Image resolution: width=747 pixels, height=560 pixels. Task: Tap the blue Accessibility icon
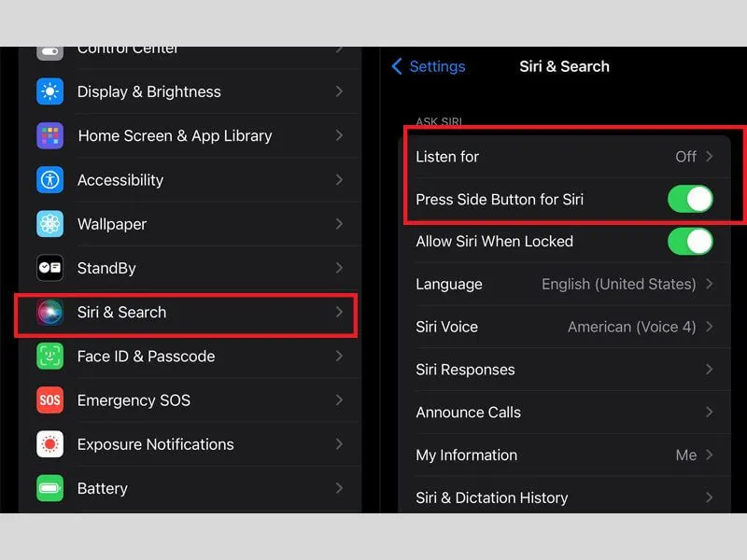coord(50,180)
